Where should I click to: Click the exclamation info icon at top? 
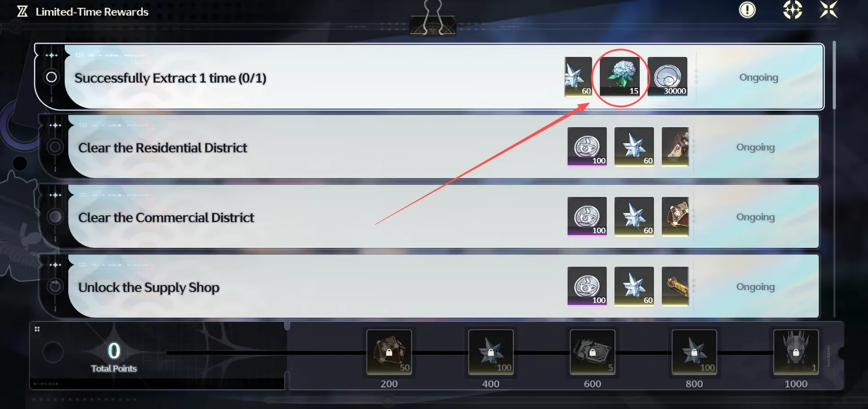(747, 10)
